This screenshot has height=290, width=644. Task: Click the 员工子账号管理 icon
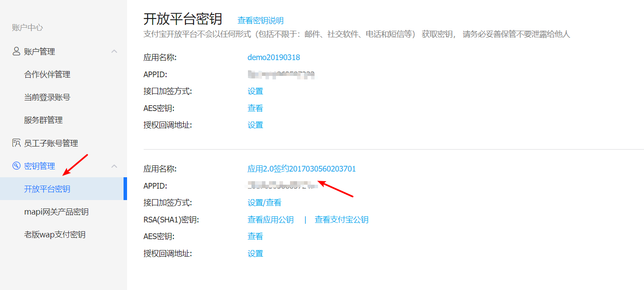click(x=16, y=143)
